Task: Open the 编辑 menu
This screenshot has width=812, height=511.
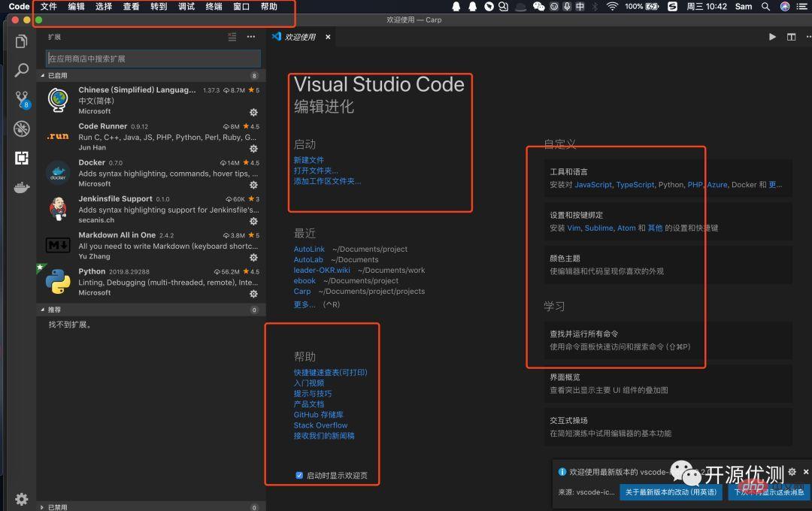Action: tap(76, 6)
